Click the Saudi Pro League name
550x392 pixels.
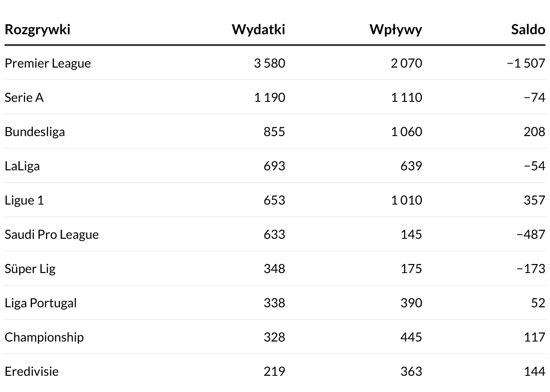tap(52, 234)
